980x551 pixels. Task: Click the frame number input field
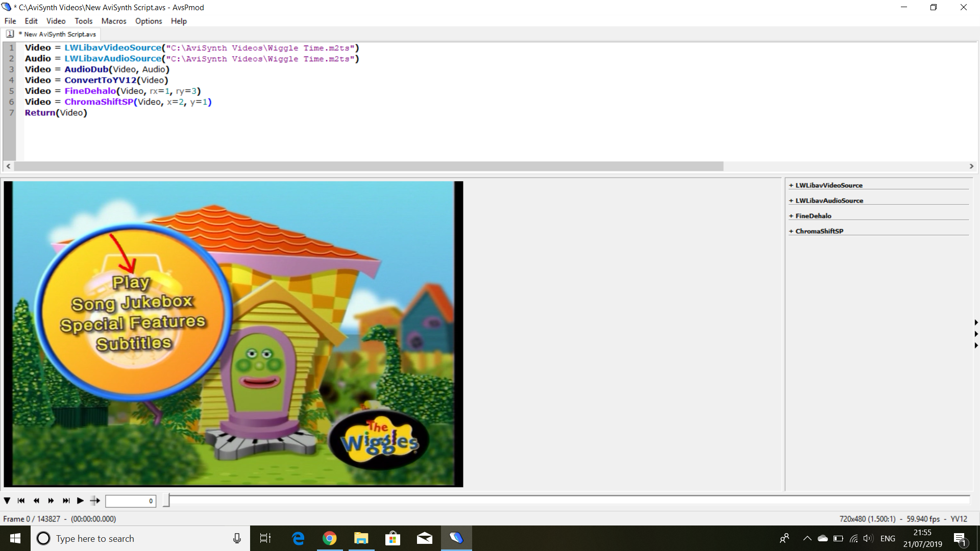pyautogui.click(x=130, y=501)
